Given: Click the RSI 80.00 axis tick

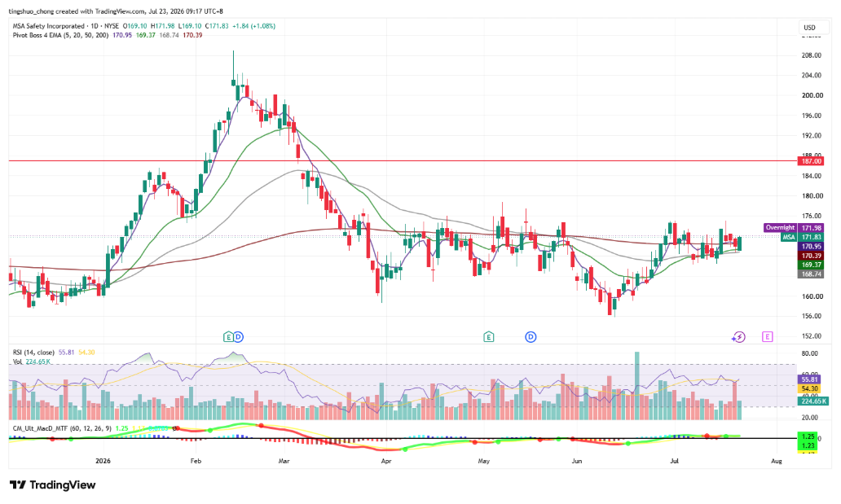Looking at the screenshot, I should [809, 353].
